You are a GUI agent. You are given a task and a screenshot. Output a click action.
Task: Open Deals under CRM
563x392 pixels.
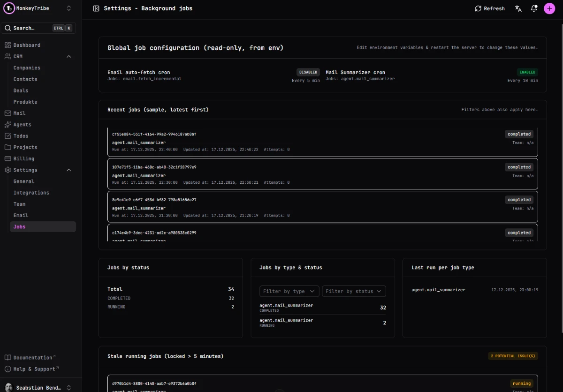tap(21, 90)
